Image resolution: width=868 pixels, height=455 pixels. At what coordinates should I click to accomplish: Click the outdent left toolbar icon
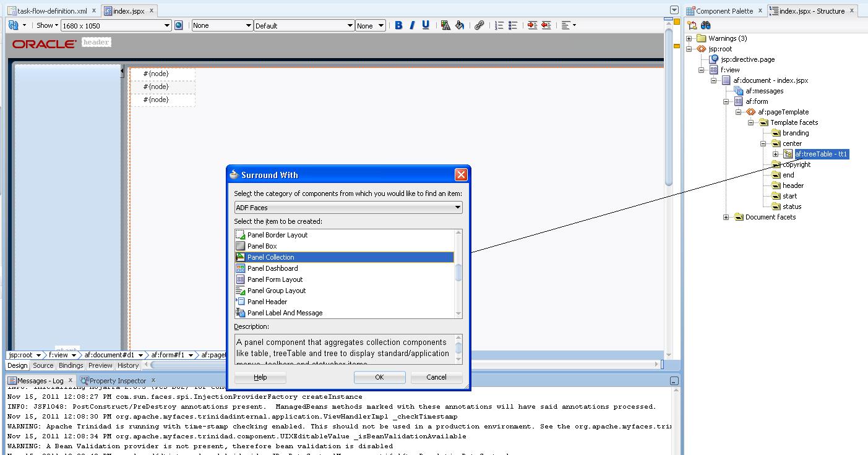pyautogui.click(x=546, y=25)
